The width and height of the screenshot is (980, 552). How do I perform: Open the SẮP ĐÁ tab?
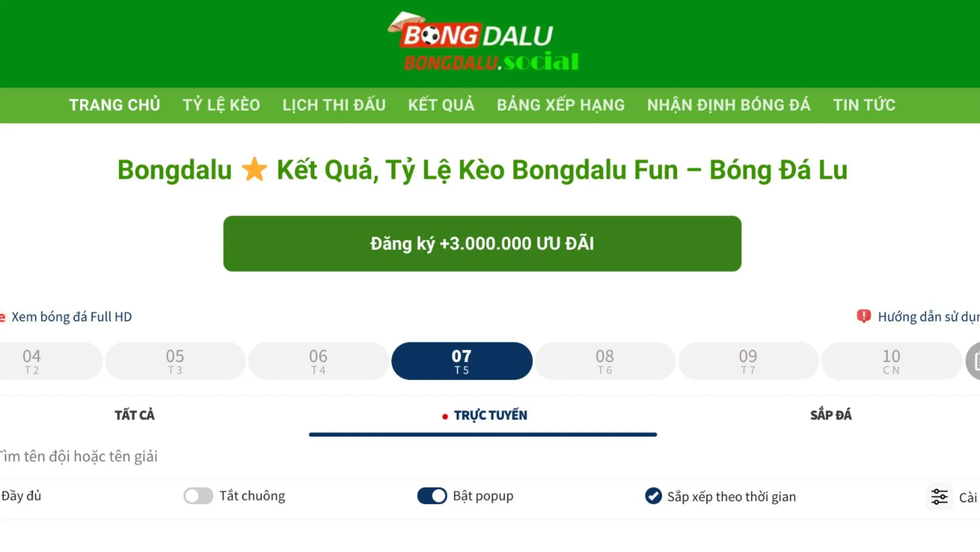pos(830,415)
